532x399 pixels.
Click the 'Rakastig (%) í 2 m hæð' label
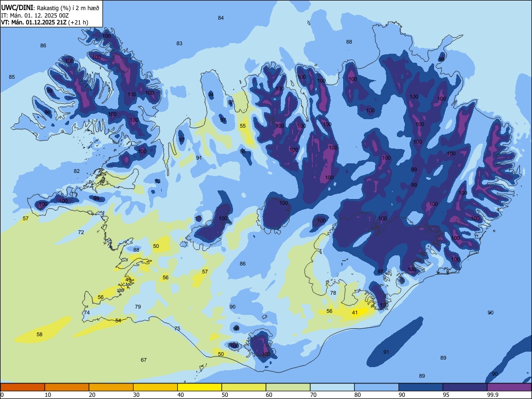[x=68, y=8]
